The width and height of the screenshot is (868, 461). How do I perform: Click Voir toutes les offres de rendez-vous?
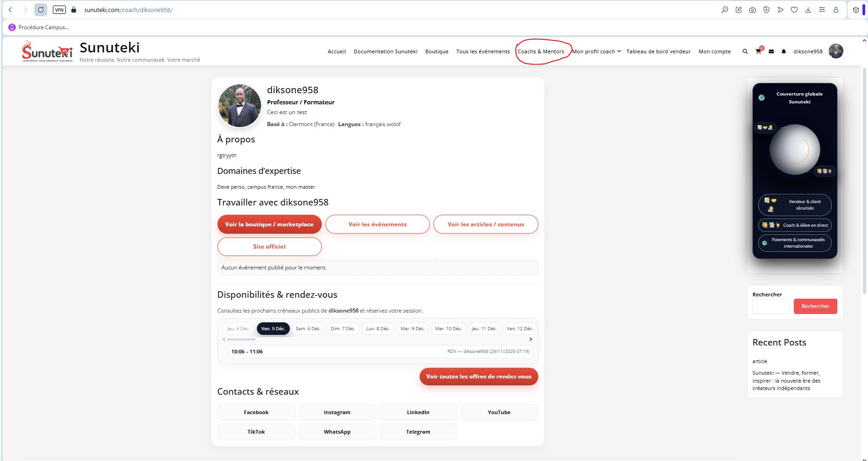479,377
